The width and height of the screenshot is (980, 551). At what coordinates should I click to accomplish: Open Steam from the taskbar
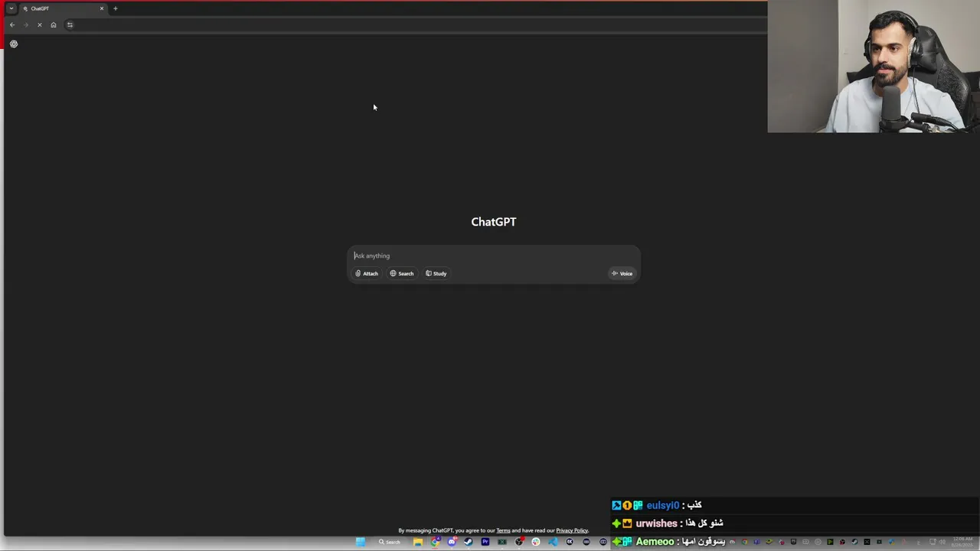tap(469, 542)
